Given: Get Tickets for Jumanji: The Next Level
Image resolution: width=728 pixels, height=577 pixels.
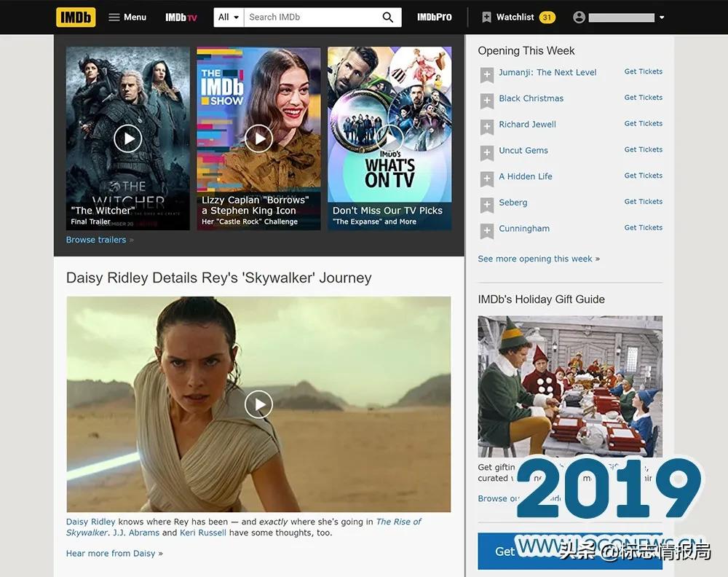Looking at the screenshot, I should [x=643, y=71].
